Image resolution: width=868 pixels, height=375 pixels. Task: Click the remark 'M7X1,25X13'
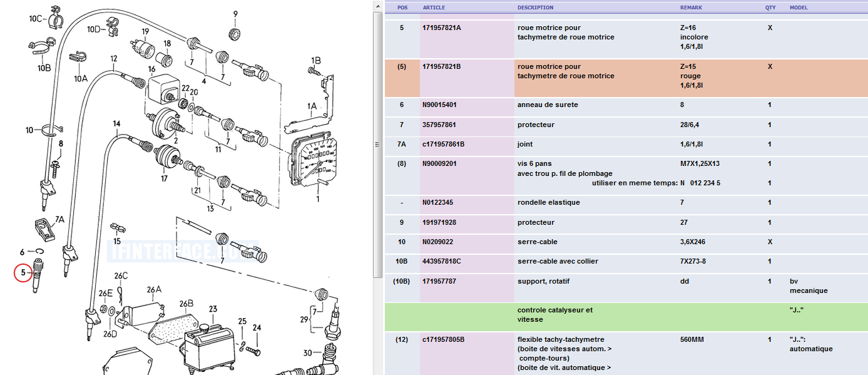tap(701, 164)
